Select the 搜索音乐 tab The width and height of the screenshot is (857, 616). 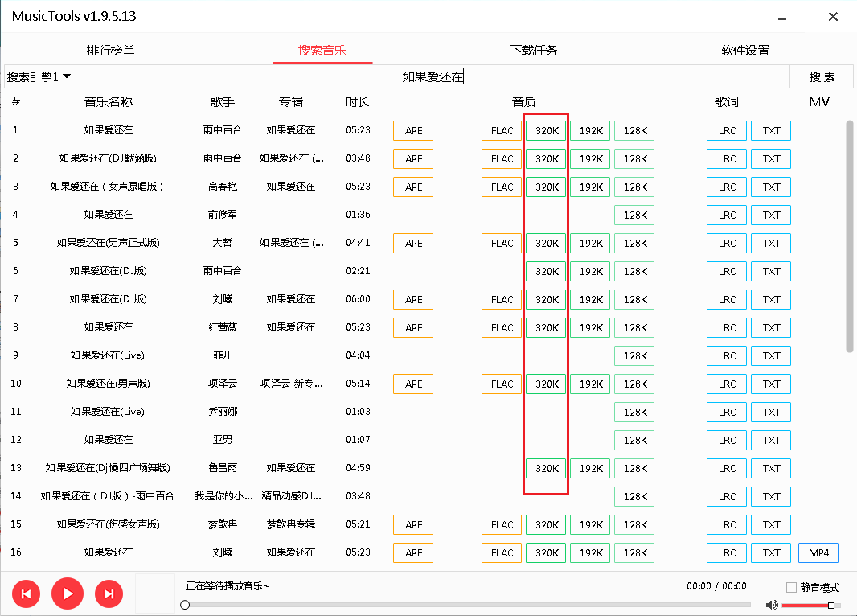[x=322, y=51]
